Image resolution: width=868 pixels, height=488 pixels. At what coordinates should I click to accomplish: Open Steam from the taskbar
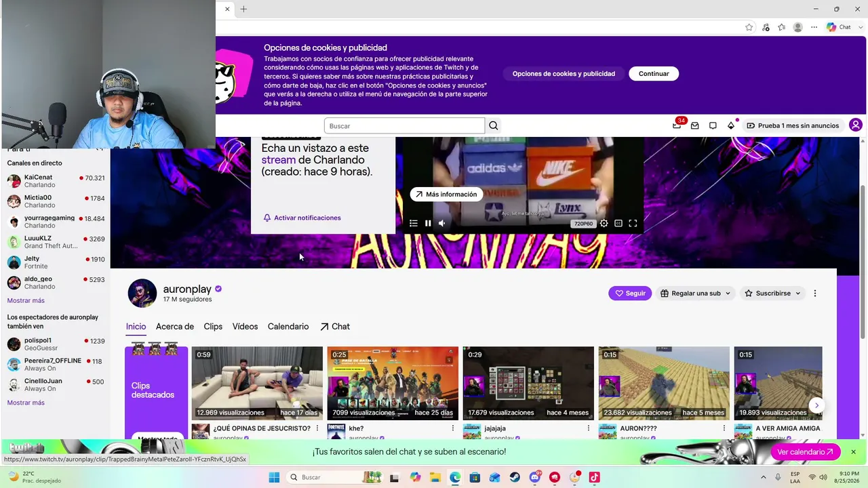[x=515, y=477]
